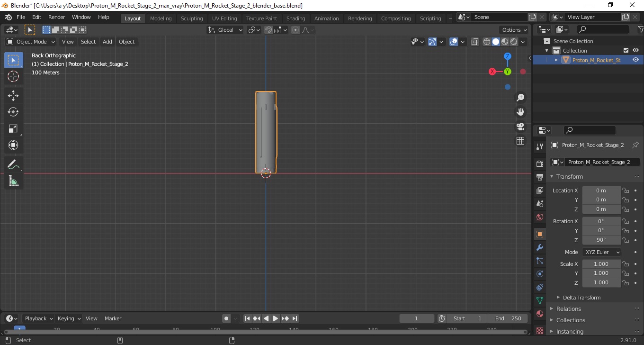Open the Object Constraints properties tab

[539, 287]
